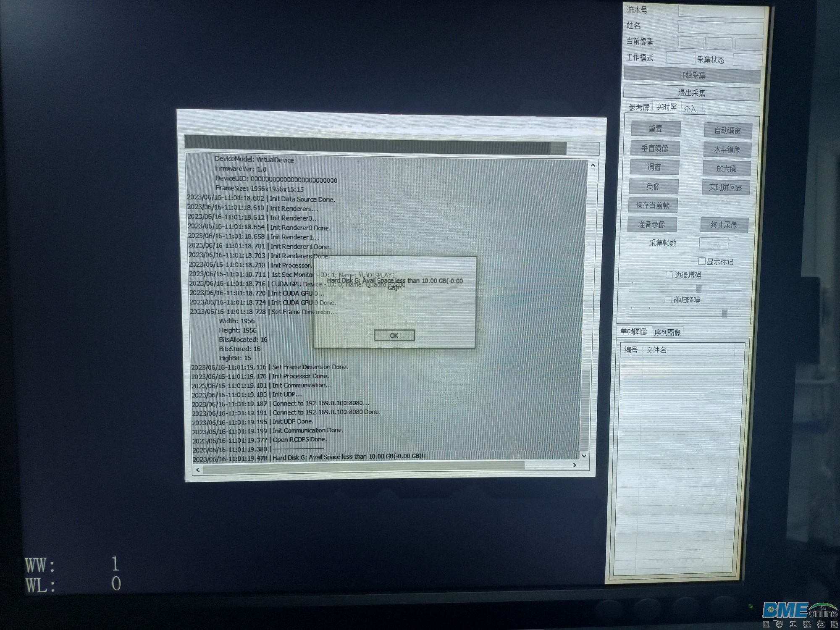Image resolution: width=840 pixels, height=630 pixels.
Task: Toggle the 边缘增强 checkbox
Action: coord(669,275)
